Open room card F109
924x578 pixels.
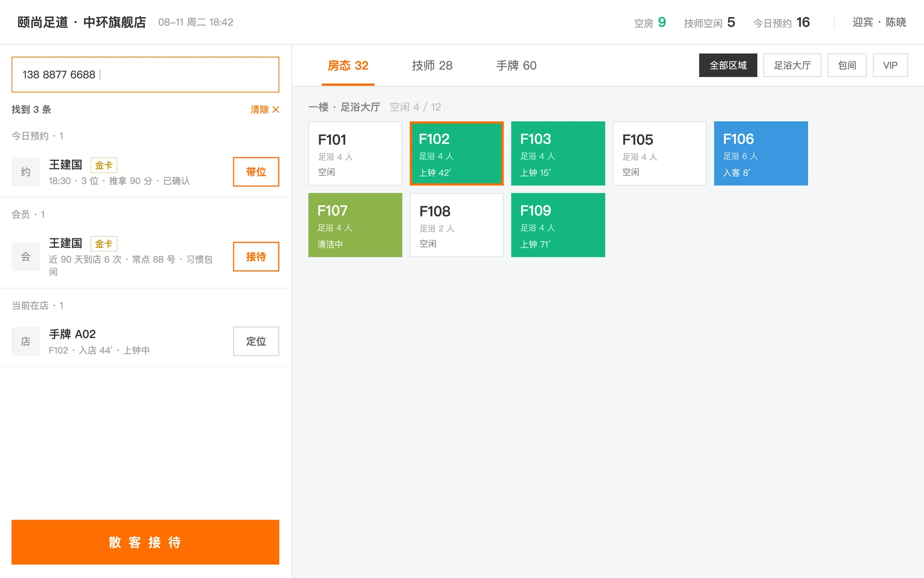tap(558, 225)
